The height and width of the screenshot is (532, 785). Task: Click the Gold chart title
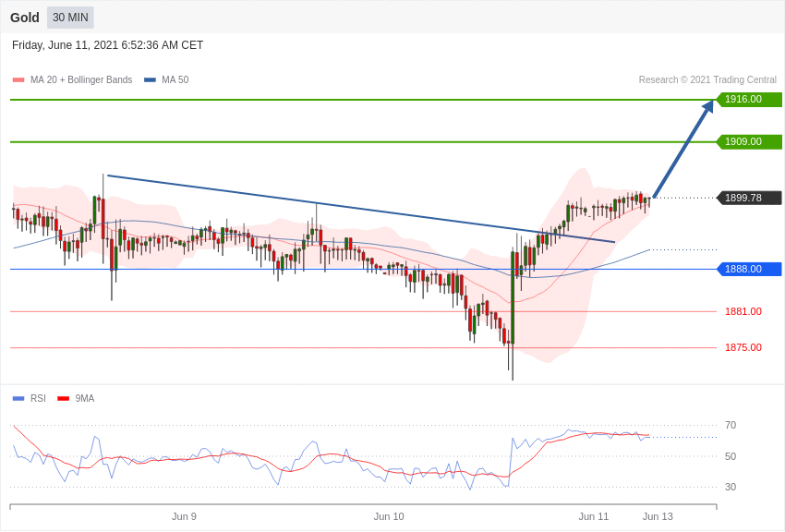25,18
